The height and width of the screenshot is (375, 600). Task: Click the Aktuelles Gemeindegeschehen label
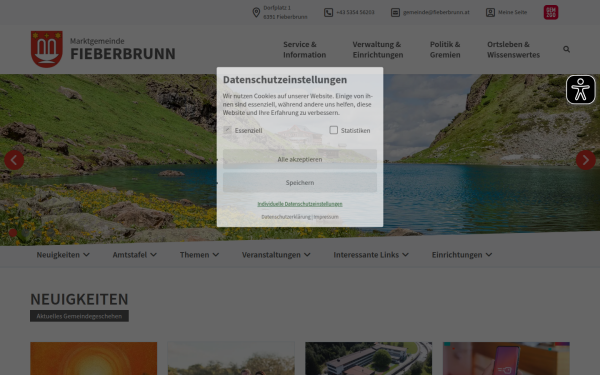click(x=79, y=316)
